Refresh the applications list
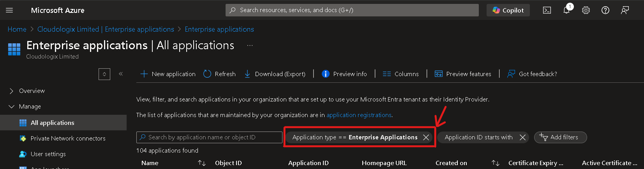644x169 pixels. click(220, 74)
